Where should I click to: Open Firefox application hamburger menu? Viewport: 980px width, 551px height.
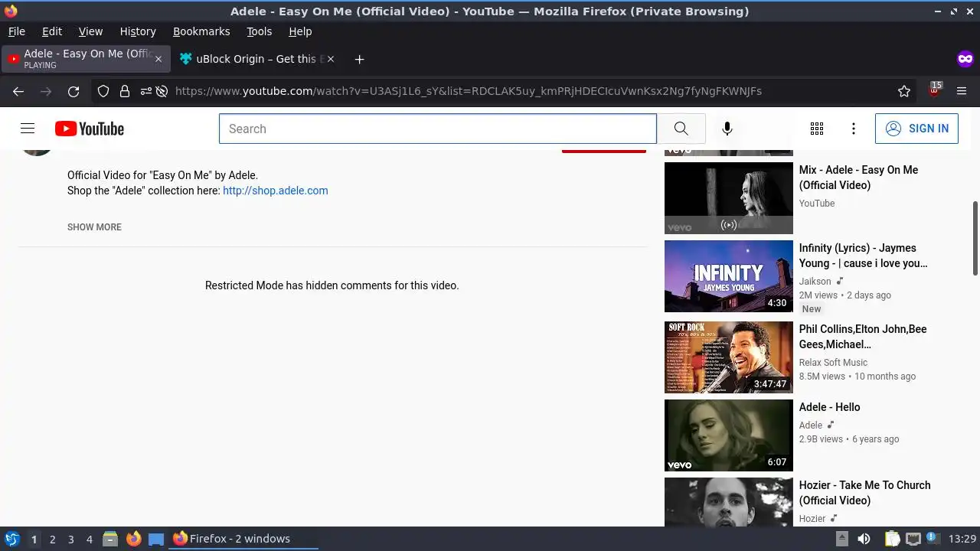[x=962, y=91]
